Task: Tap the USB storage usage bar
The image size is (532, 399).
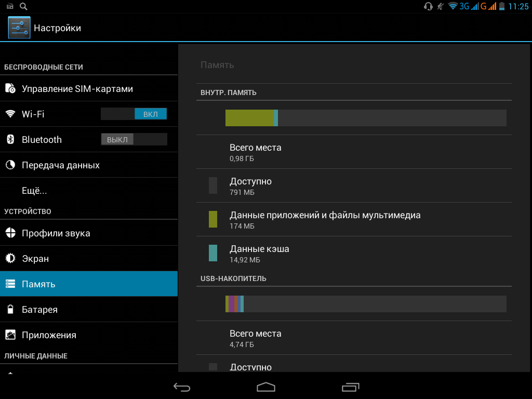Action: pyautogui.click(x=366, y=303)
